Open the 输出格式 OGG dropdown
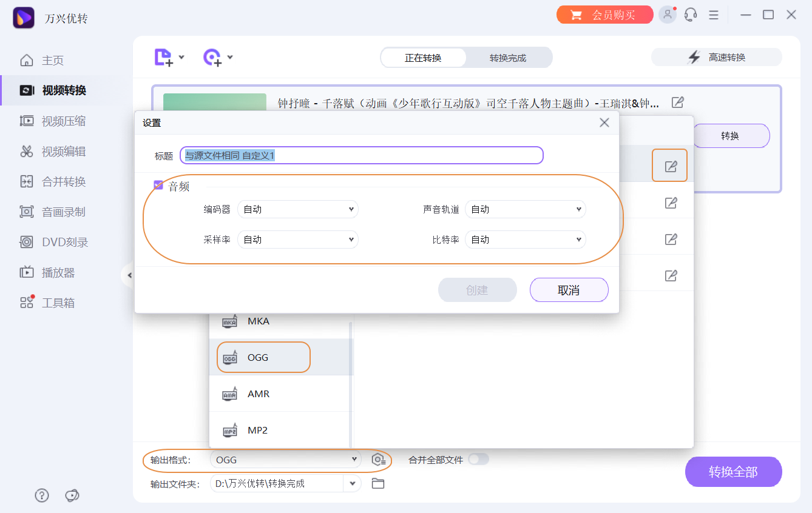The image size is (812, 513). pyautogui.click(x=285, y=460)
